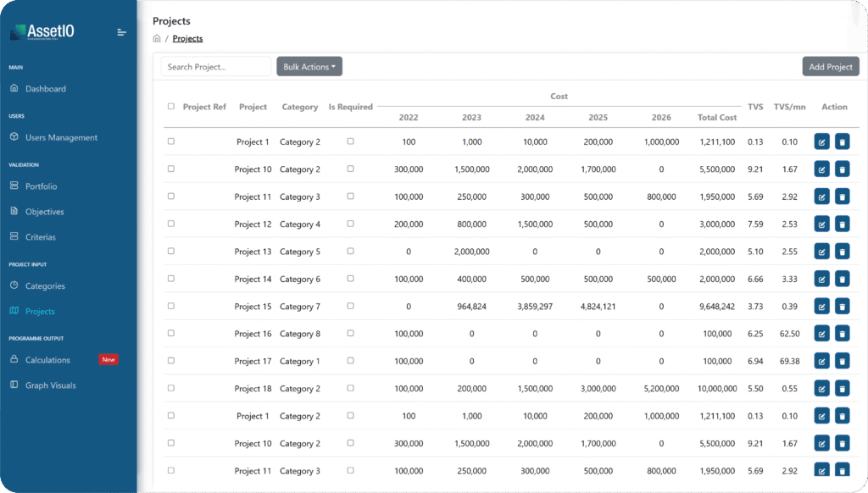The height and width of the screenshot is (493, 868).
Task: Delete Project 13 with its trash icon
Action: coord(842,251)
